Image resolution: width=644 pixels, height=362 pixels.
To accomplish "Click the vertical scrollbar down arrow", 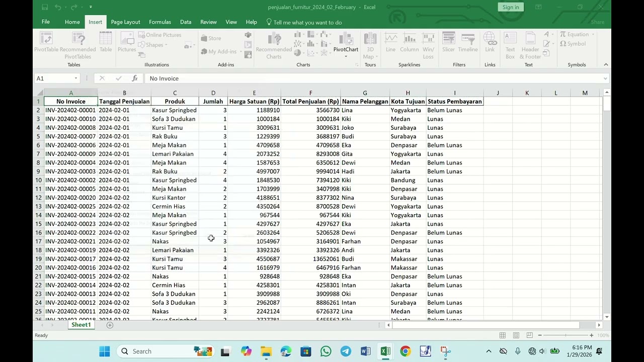I will (607, 317).
